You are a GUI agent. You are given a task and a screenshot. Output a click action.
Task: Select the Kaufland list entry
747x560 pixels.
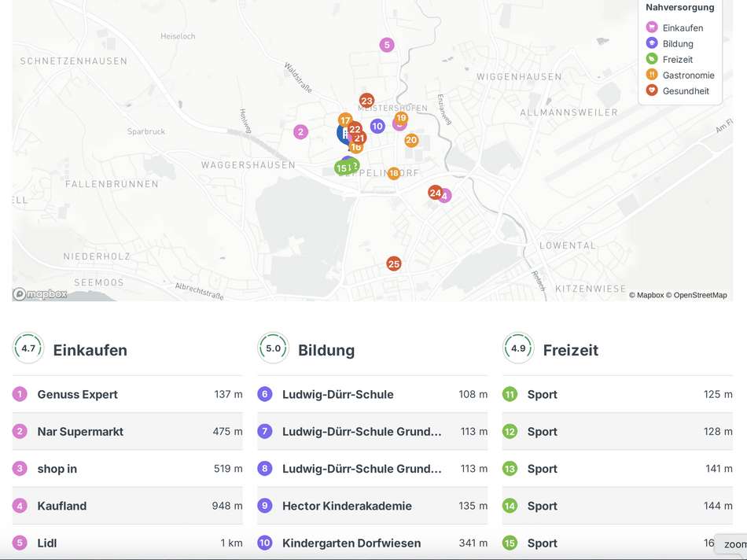[61, 506]
